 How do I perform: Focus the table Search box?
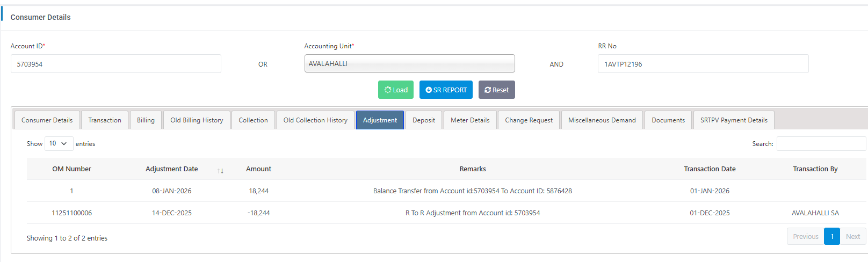(x=821, y=144)
